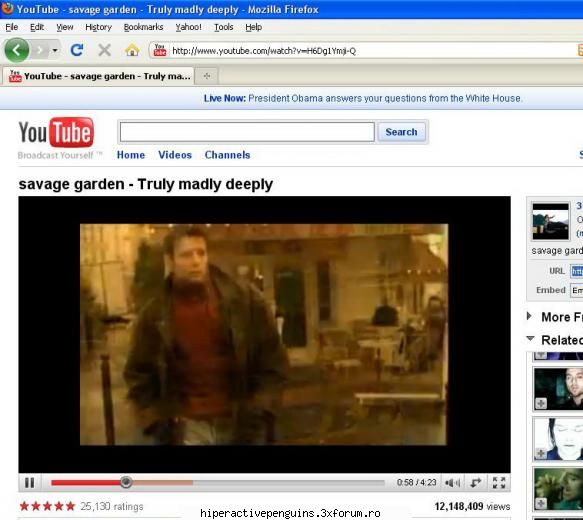Add first related video to queue plus
This screenshot has height=520, width=583.
click(541, 403)
